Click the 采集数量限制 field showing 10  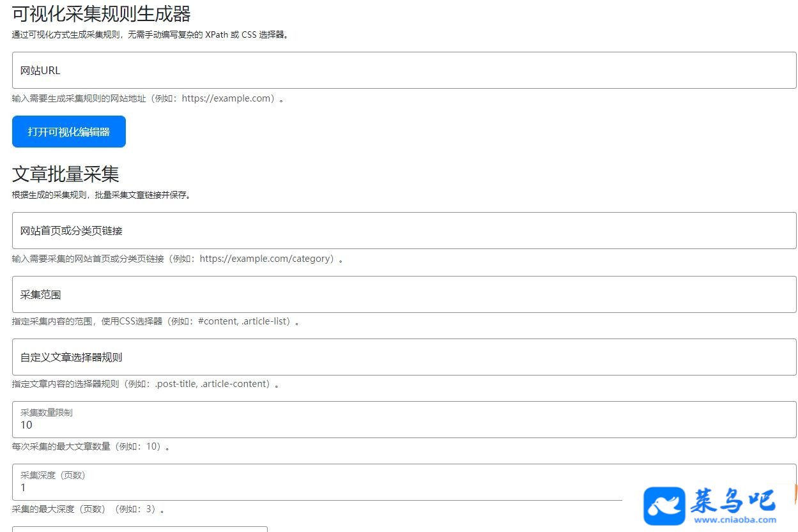tap(404, 420)
